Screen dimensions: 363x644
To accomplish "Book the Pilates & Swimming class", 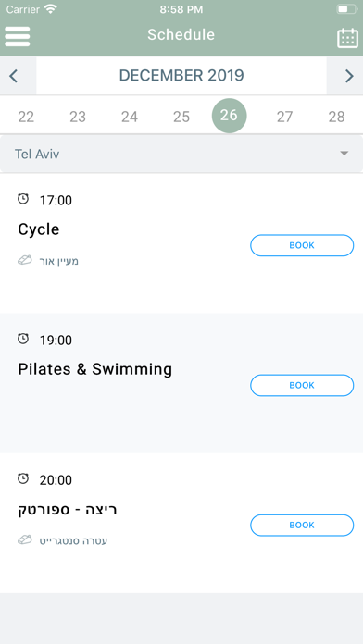I will [302, 385].
